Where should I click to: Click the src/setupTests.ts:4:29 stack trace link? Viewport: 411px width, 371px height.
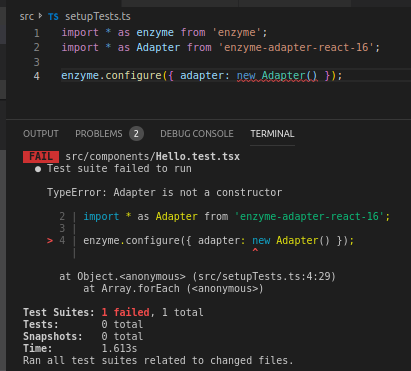pos(264,276)
